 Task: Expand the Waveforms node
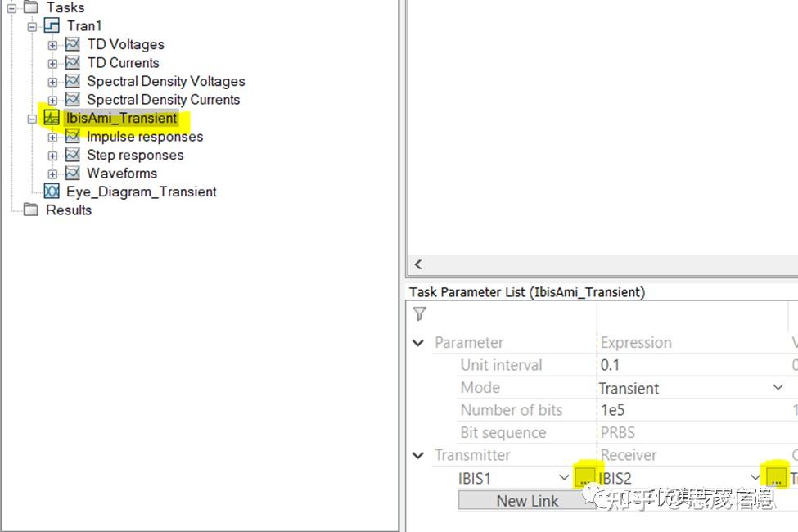[52, 174]
